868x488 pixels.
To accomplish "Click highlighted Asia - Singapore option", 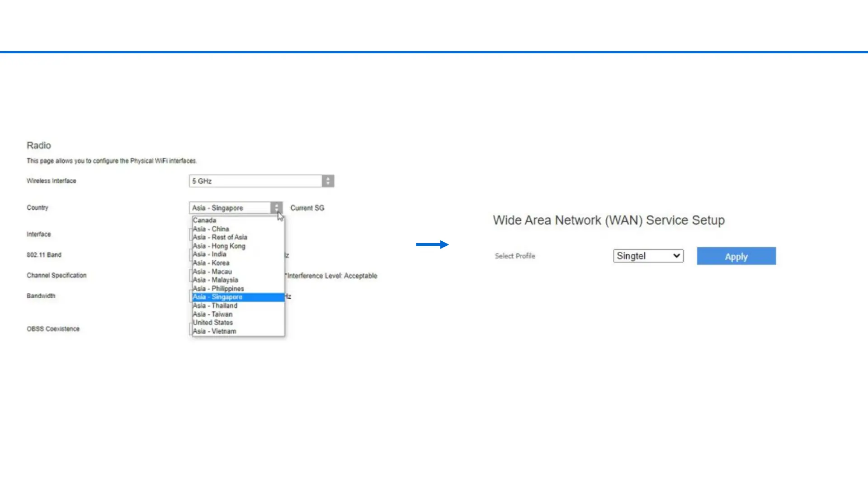I will pyautogui.click(x=218, y=297).
